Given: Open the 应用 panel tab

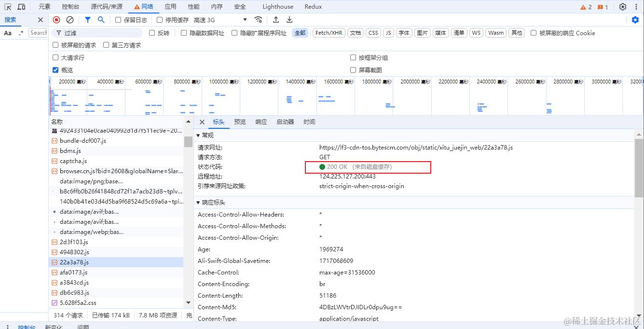Looking at the screenshot, I should [x=170, y=7].
